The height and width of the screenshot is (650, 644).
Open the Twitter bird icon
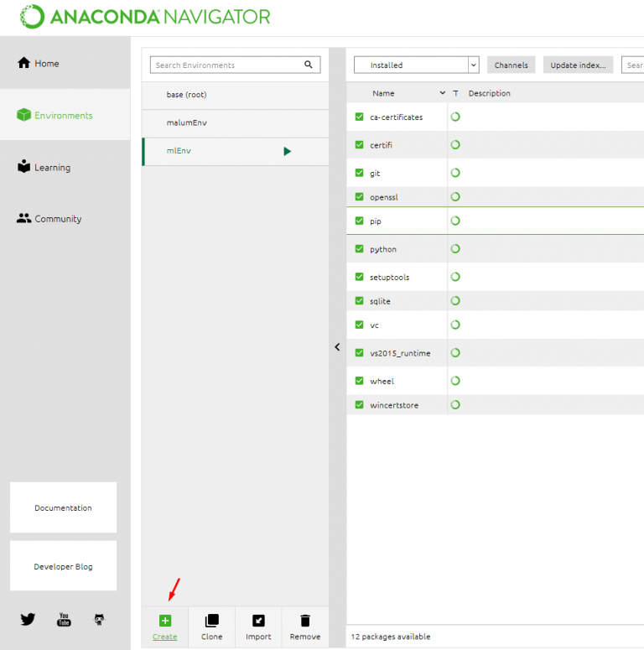click(28, 619)
